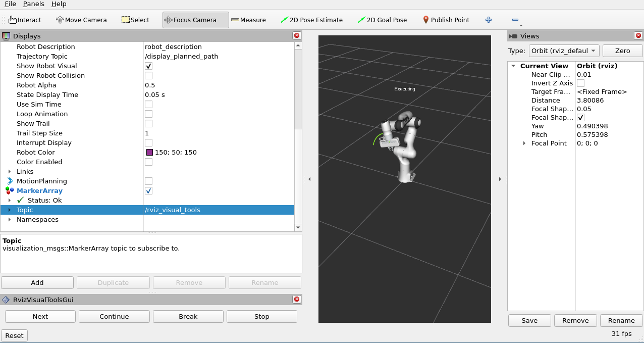
Task: Expand the Namespaces row
Action: pos(9,220)
